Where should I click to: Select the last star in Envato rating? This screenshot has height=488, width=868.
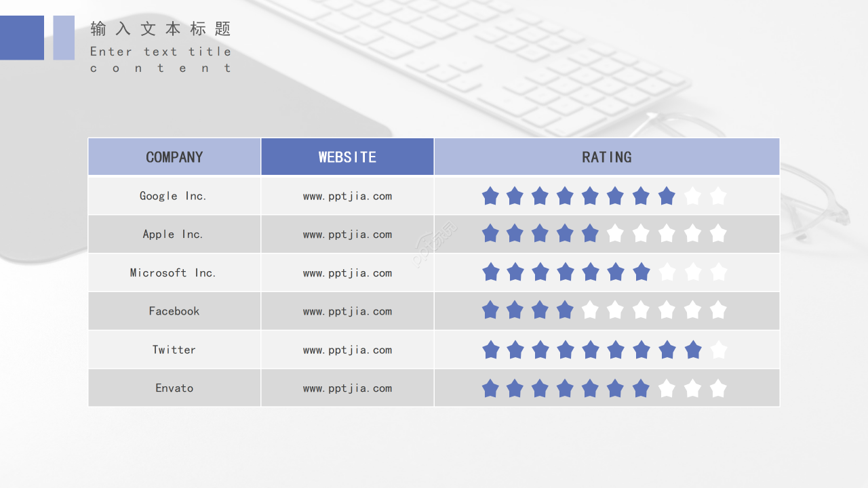click(x=718, y=388)
